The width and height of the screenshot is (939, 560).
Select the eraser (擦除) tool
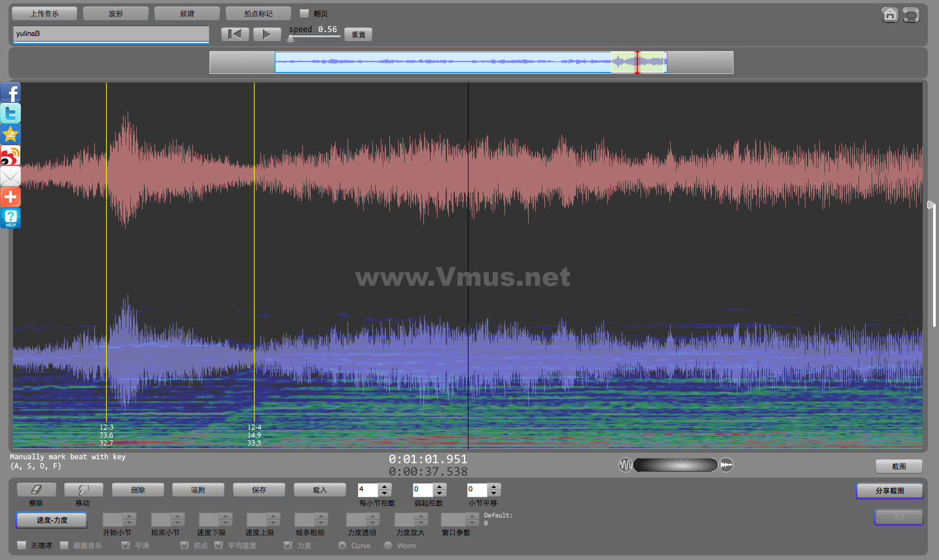[x=37, y=489]
